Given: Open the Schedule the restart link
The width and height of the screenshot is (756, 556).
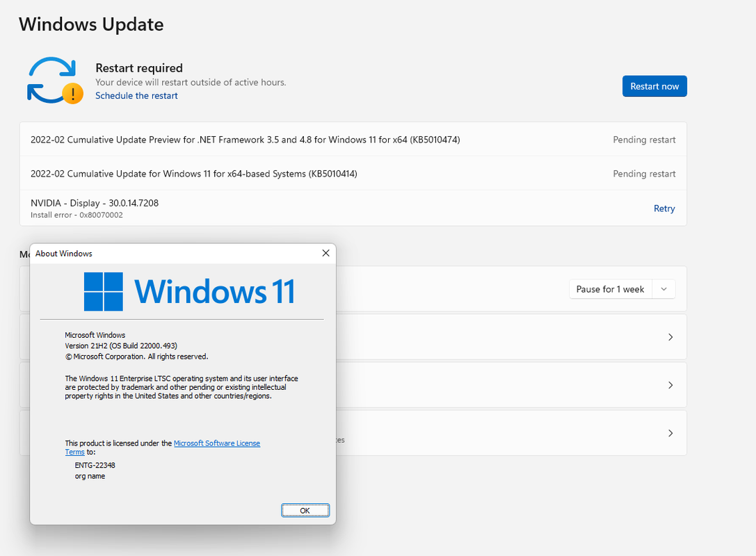Looking at the screenshot, I should click(x=136, y=95).
